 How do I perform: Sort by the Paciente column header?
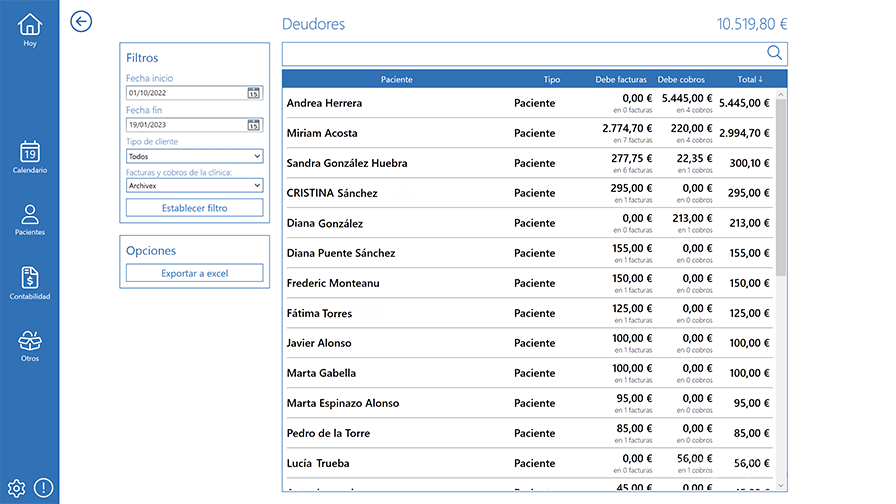tap(396, 79)
